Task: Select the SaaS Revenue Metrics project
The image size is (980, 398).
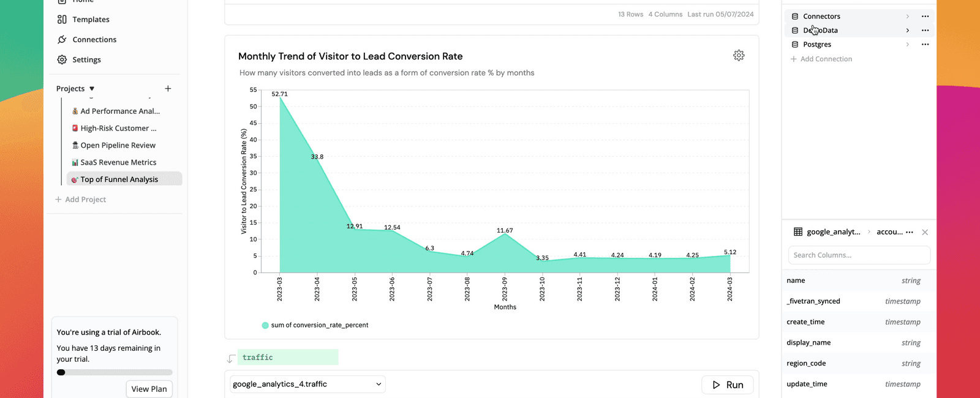Action: point(118,163)
